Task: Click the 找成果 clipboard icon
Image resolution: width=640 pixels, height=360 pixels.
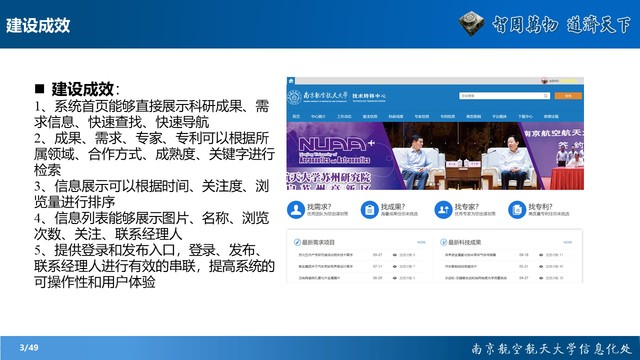Action: pyautogui.click(x=369, y=210)
